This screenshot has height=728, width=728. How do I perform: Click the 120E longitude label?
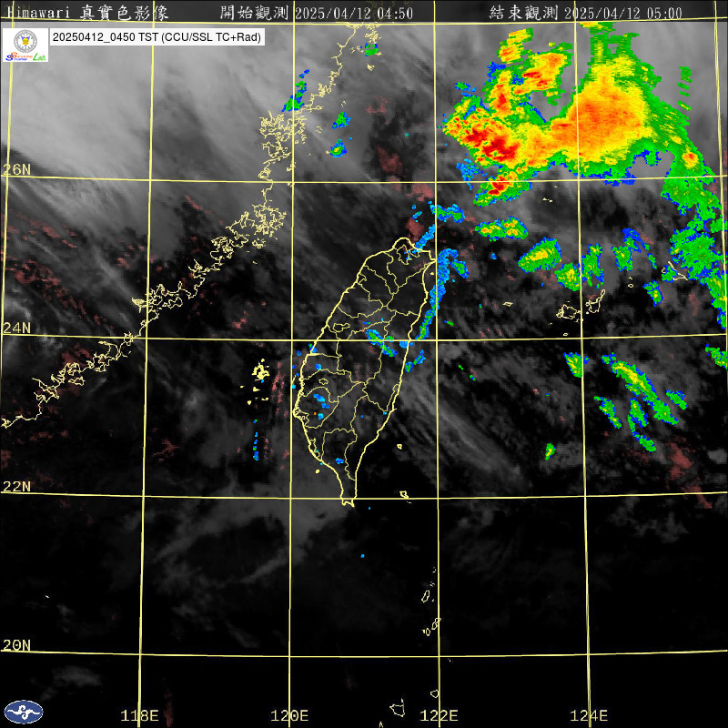click(x=289, y=715)
